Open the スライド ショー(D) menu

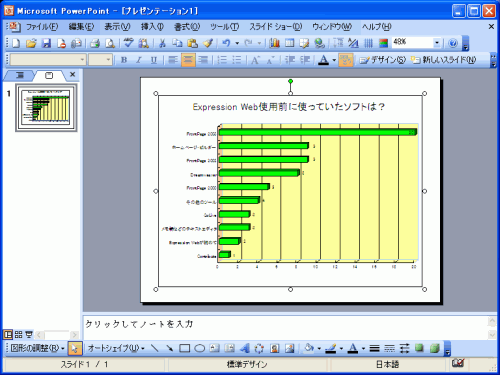[x=276, y=27]
